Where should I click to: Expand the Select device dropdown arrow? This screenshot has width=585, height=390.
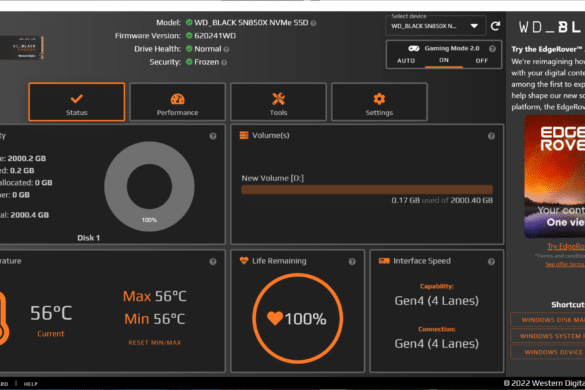pos(474,26)
